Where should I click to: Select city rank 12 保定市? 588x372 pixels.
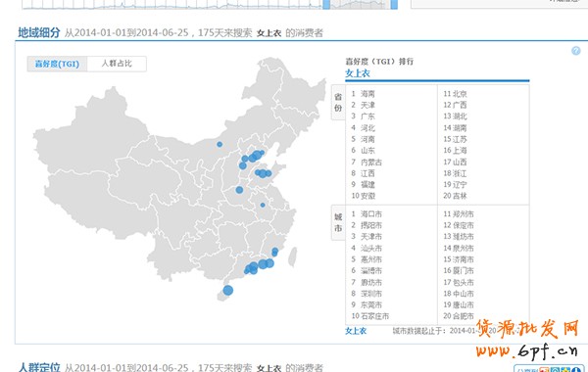click(459, 225)
